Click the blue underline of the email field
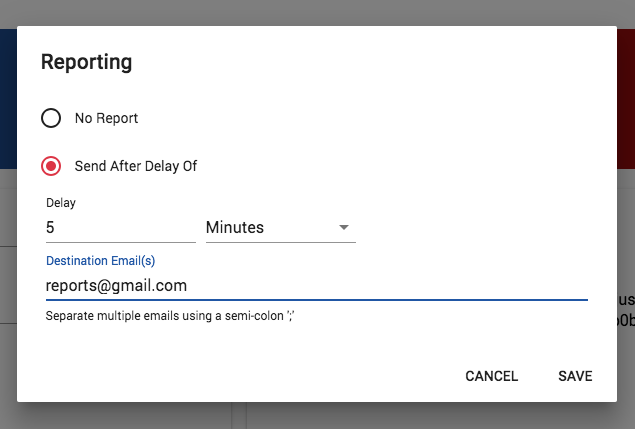Viewport: 635px width, 429px height. (x=317, y=300)
